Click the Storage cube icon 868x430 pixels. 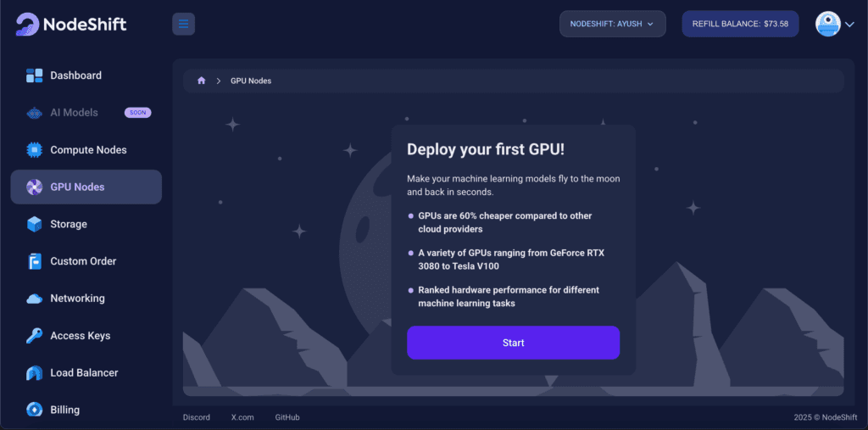[34, 225]
